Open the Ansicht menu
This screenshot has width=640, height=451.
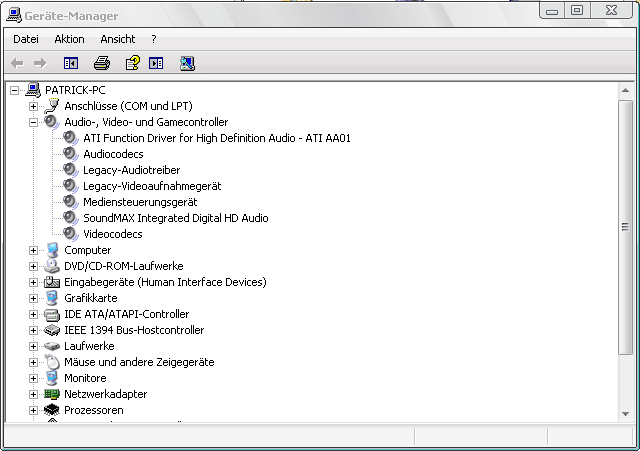coord(118,39)
